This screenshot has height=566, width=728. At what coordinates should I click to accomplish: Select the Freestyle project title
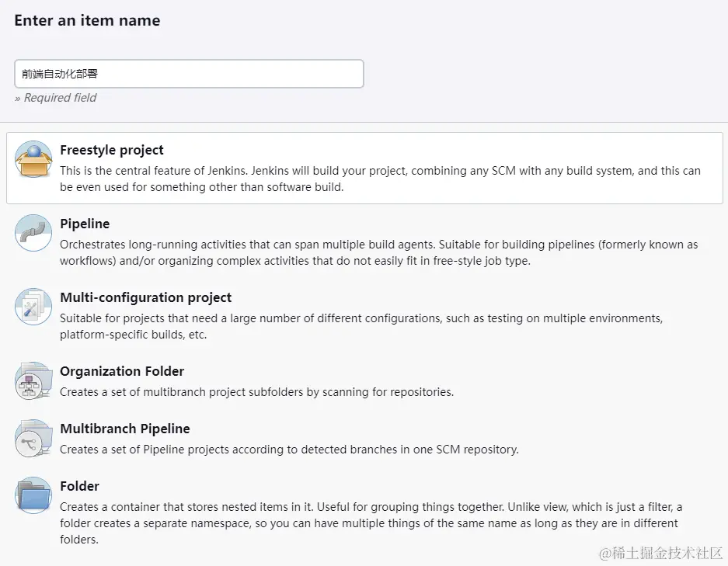tap(112, 150)
